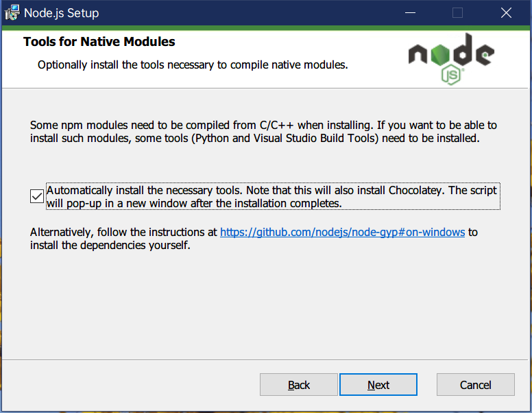
Task: Click the 'Optionally install the tools' subtitle
Action: (193, 66)
